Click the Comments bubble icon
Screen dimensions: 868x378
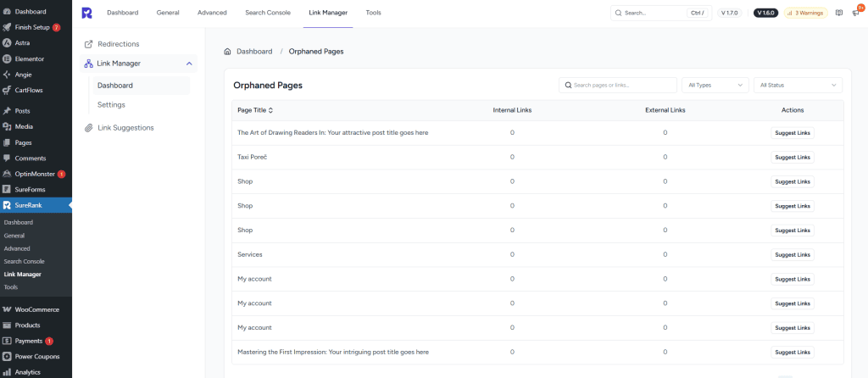point(7,158)
